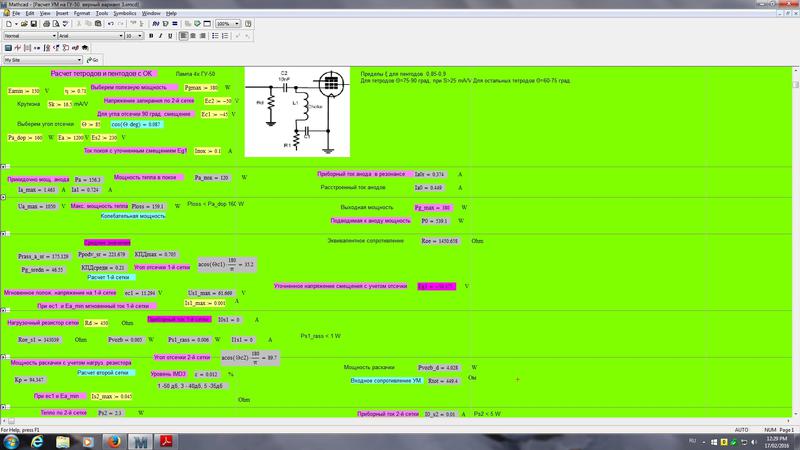The width and height of the screenshot is (800, 450).
Task: Toggle underline formatting
Action: point(170,36)
